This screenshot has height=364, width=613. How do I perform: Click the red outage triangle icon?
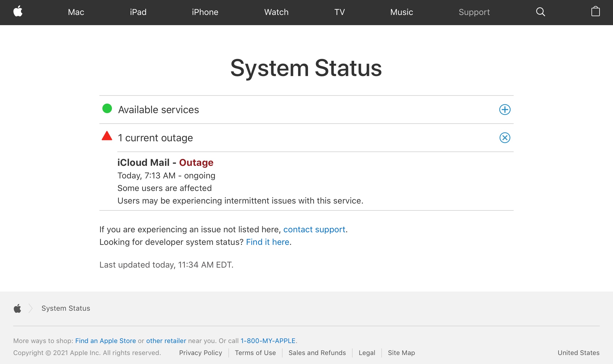coord(107,136)
